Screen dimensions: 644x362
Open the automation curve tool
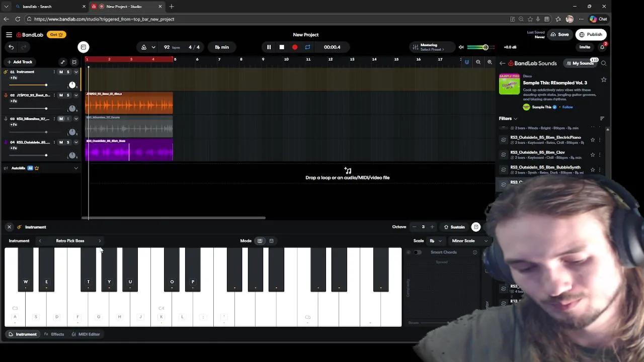pos(62,62)
